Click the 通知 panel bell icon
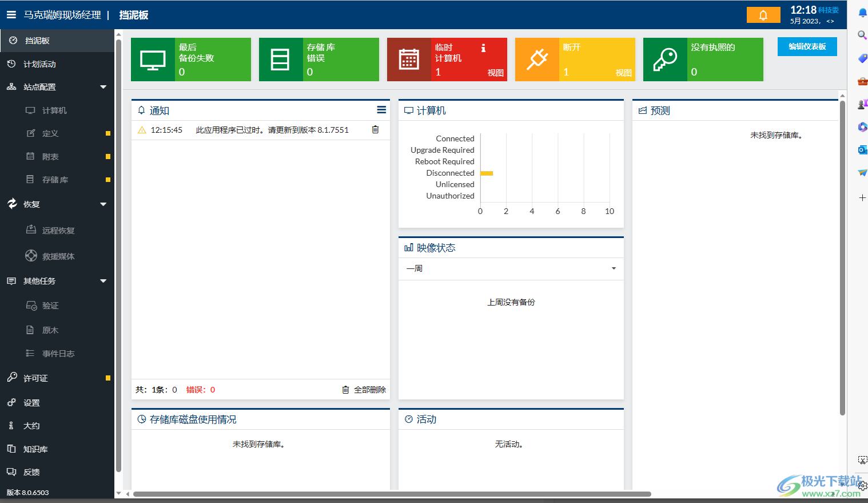868x503 pixels. [x=142, y=110]
